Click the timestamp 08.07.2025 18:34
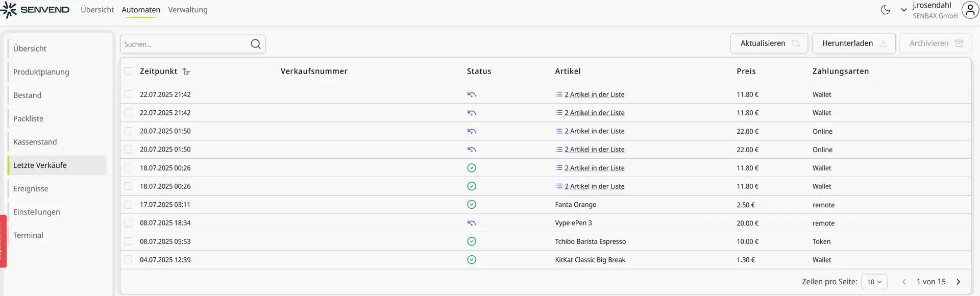Screen dimensions: 980x296 165,223
